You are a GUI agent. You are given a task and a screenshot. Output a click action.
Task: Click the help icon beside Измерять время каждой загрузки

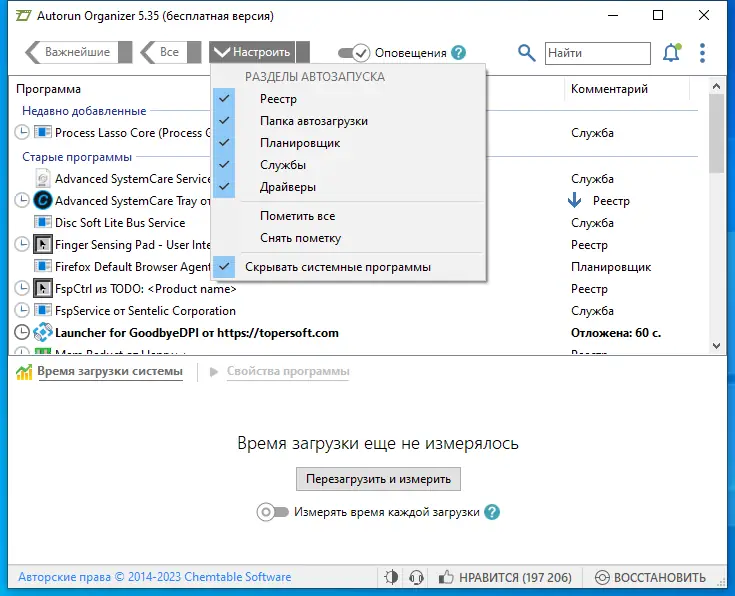tap(492, 512)
